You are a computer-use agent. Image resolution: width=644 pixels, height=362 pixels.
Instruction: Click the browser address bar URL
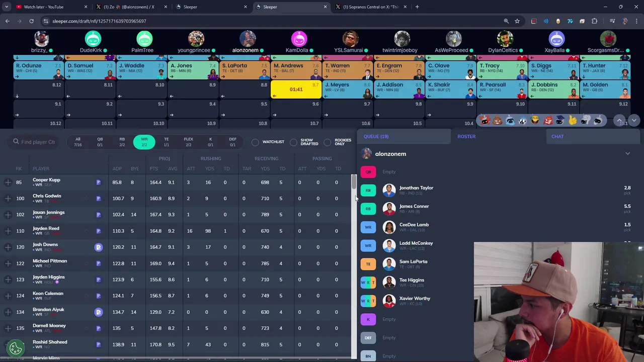pyautogui.click(x=99, y=21)
